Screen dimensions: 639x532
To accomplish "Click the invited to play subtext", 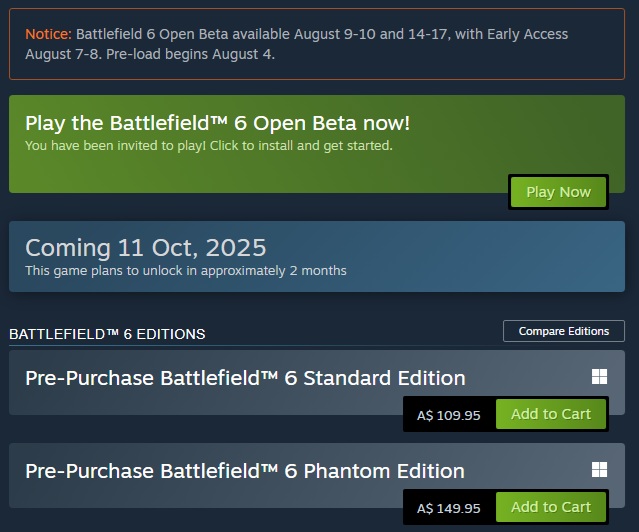I will 209,146.
